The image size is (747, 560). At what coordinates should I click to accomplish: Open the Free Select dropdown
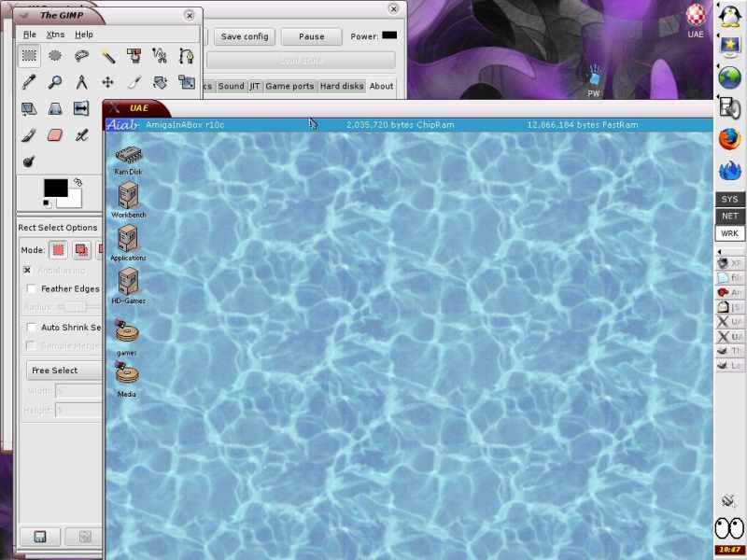[x=64, y=371]
